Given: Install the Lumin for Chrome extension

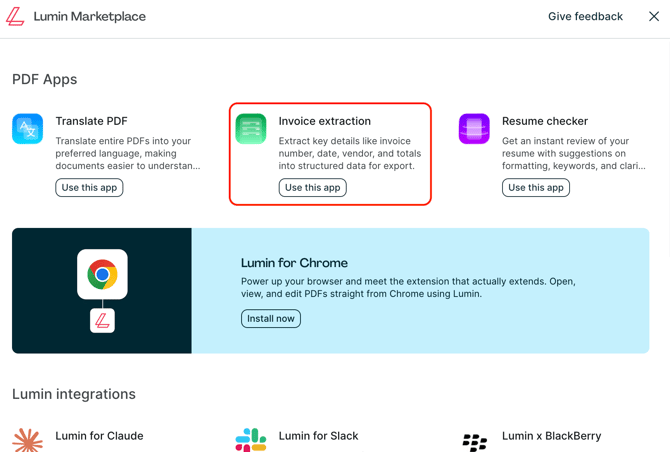Looking at the screenshot, I should pos(270,319).
